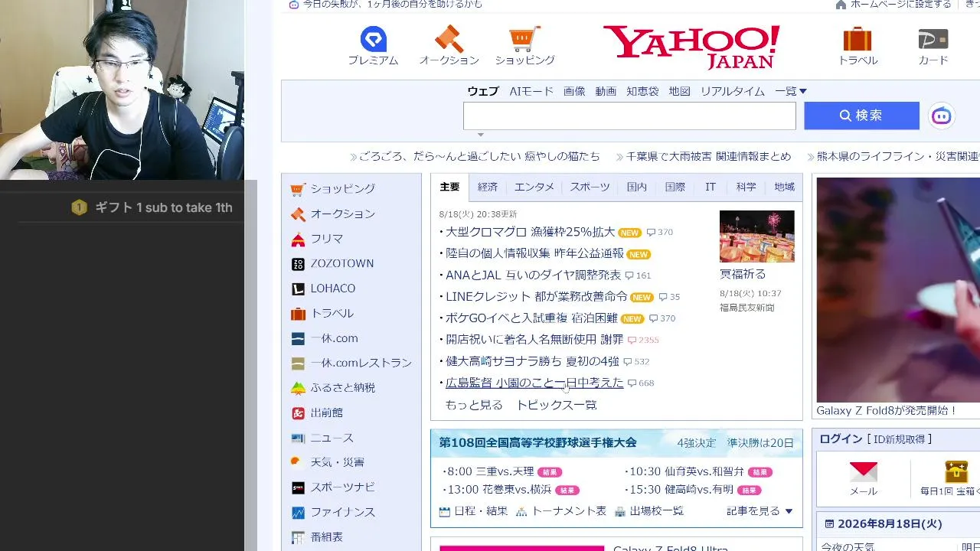Open the トピックス一覧 link
The width and height of the screenshot is (980, 551).
pyautogui.click(x=557, y=405)
